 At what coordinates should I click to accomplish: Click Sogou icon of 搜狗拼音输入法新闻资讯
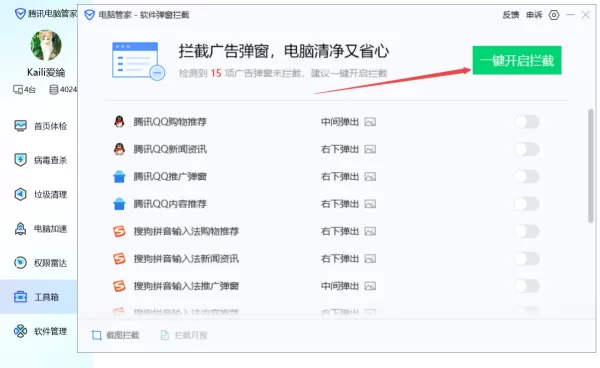tap(119, 259)
